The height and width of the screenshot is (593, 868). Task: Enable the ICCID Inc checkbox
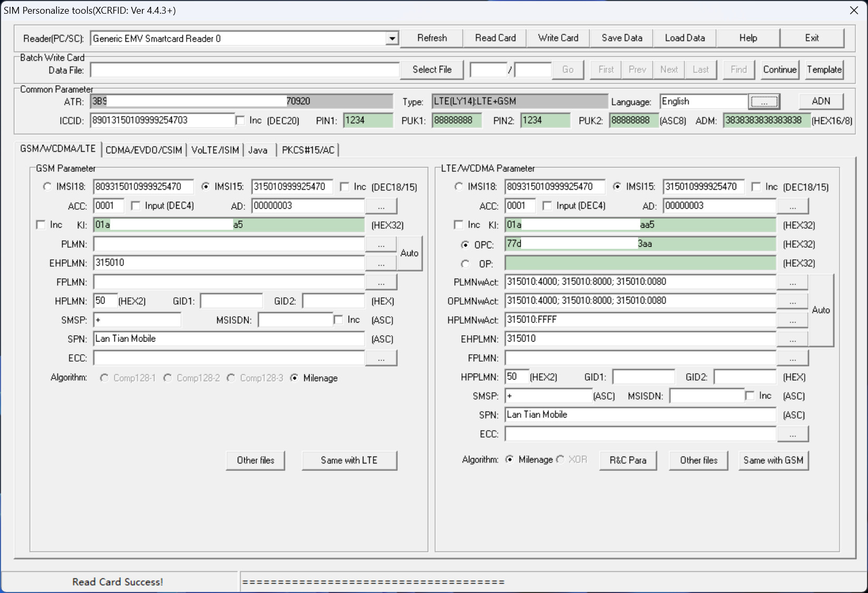point(240,121)
